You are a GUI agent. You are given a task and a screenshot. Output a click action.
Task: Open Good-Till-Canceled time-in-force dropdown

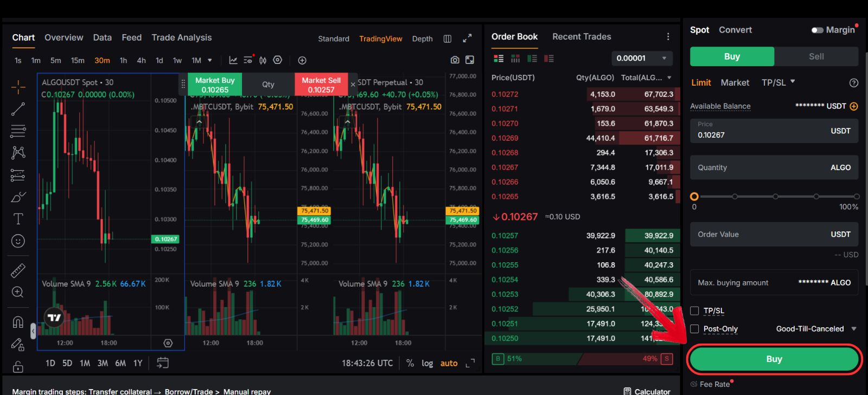click(816, 329)
